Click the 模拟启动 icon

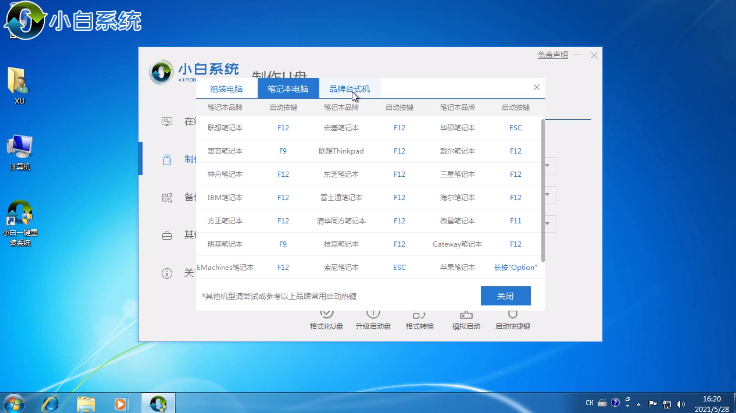coord(466,318)
